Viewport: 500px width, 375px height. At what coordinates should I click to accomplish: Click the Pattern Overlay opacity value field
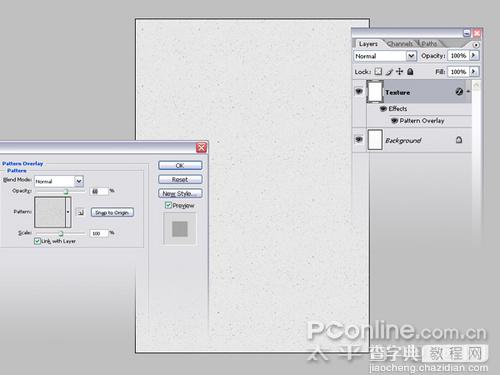click(99, 191)
